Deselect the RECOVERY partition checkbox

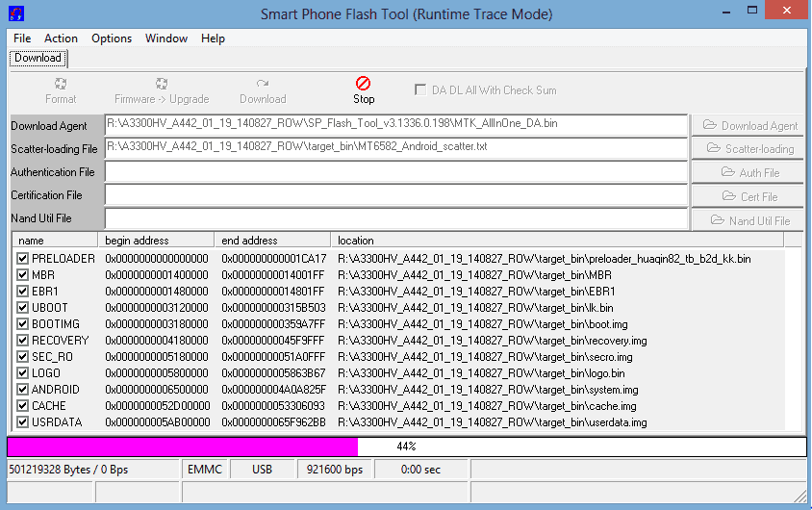point(22,341)
